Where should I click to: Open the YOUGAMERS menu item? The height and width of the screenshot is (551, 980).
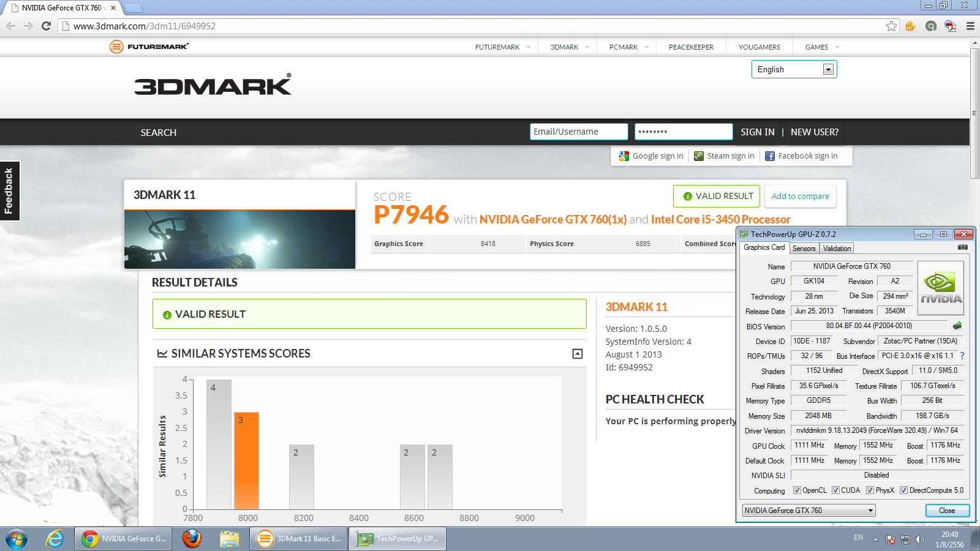(x=759, y=47)
